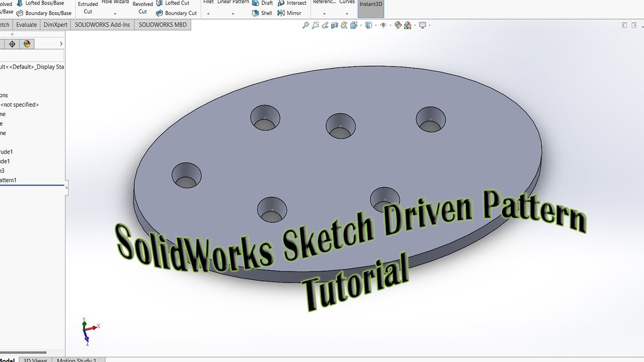Click the Dynamic Annotation Views icon
Viewport: 644px width, 362px height.
tap(344, 25)
